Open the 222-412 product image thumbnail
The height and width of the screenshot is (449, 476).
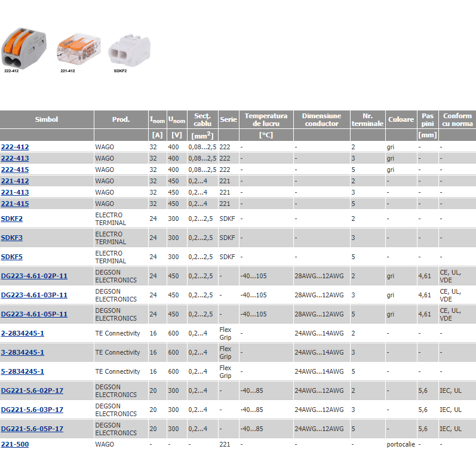click(x=24, y=48)
